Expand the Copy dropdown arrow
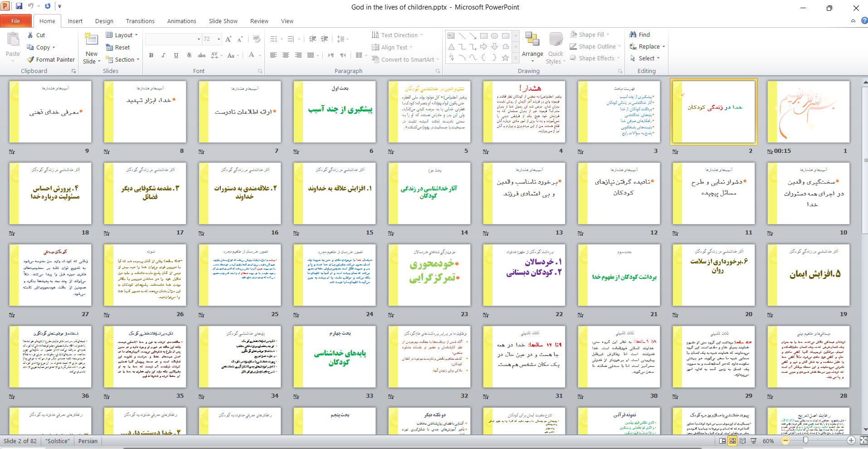 coord(54,48)
